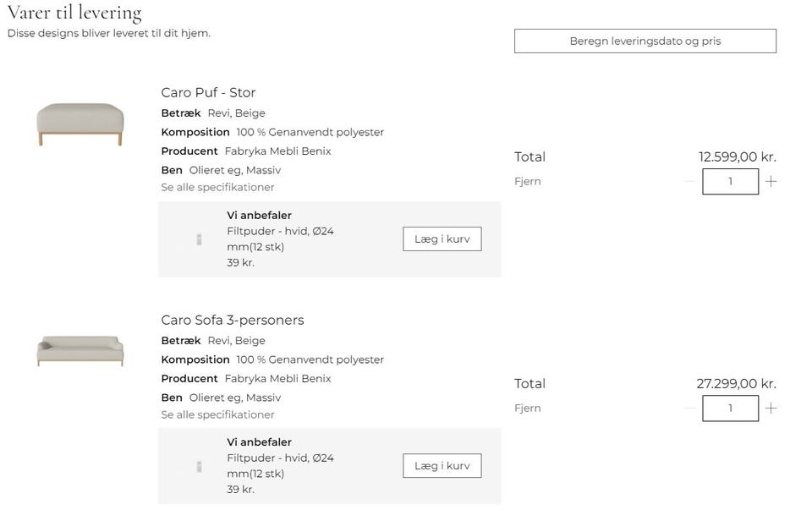Viewport: 812px width, 510px height.
Task: Click Filtpuder thumbnail under Caro Sofa
Action: [x=199, y=466]
